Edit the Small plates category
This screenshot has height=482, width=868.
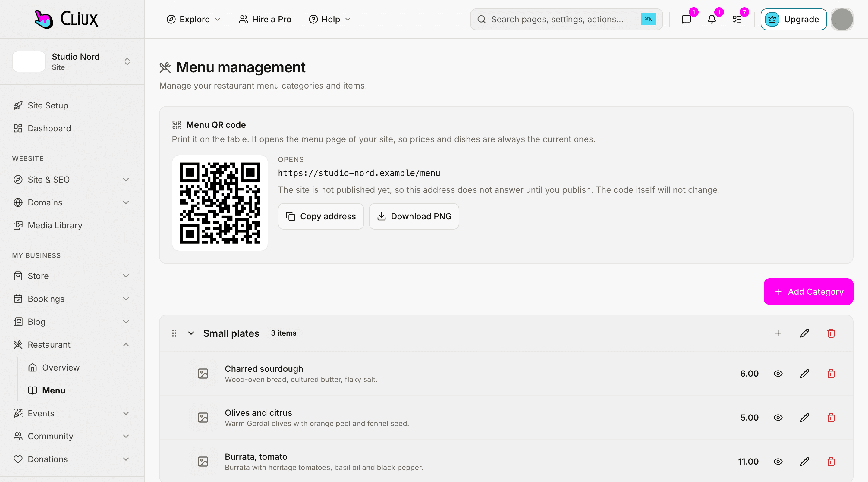(x=805, y=333)
